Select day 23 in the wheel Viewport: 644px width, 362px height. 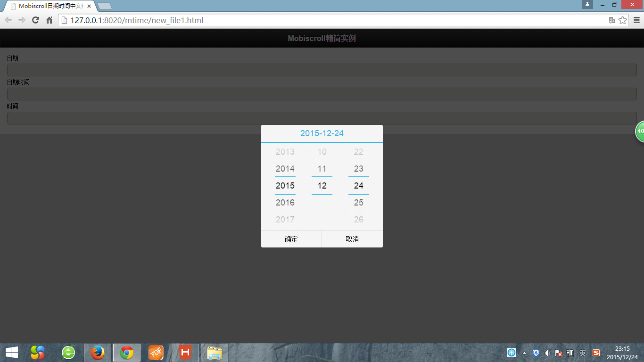click(x=359, y=169)
